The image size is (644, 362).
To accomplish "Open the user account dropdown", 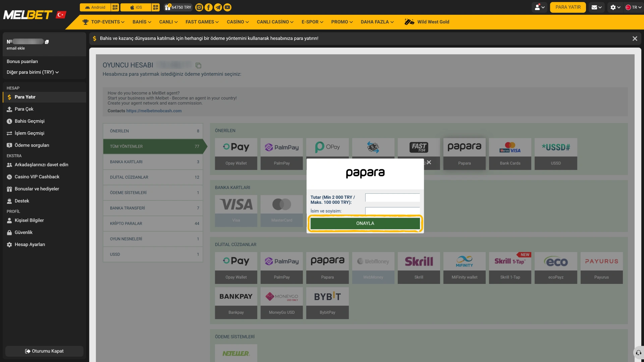I will coord(540,7).
